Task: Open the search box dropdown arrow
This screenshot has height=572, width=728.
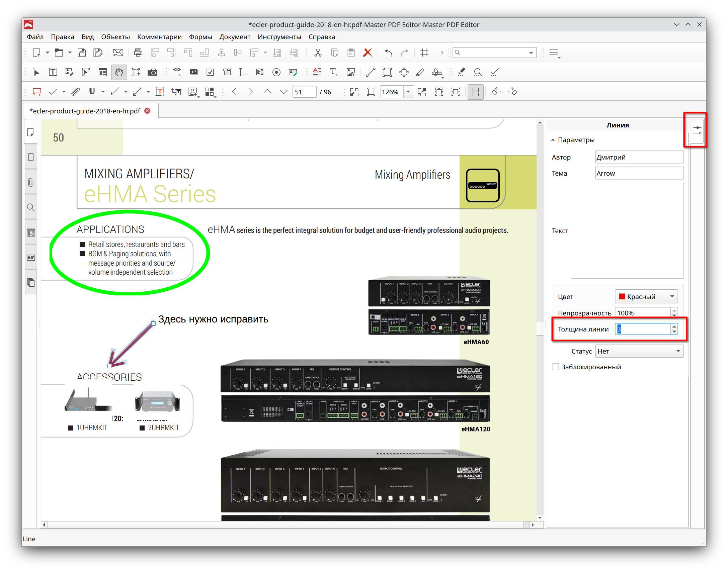Action: click(531, 53)
